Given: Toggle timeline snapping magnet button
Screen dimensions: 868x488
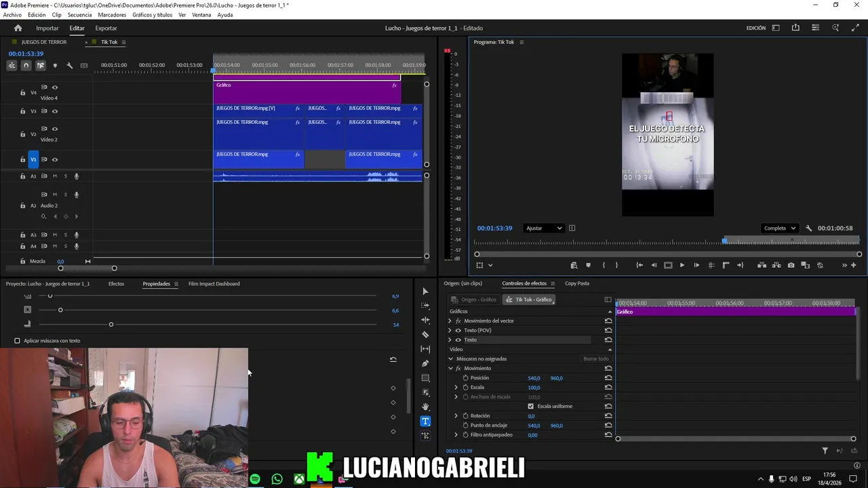Looking at the screenshot, I should point(26,65).
